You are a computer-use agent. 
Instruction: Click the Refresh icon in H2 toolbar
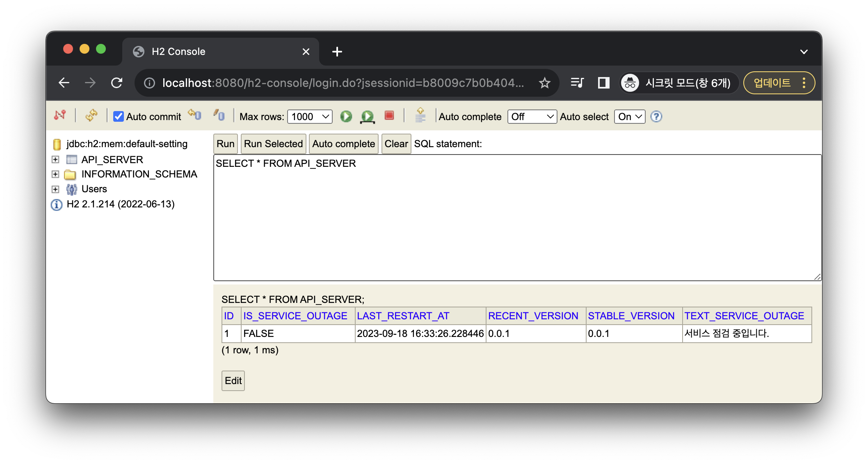(x=91, y=116)
